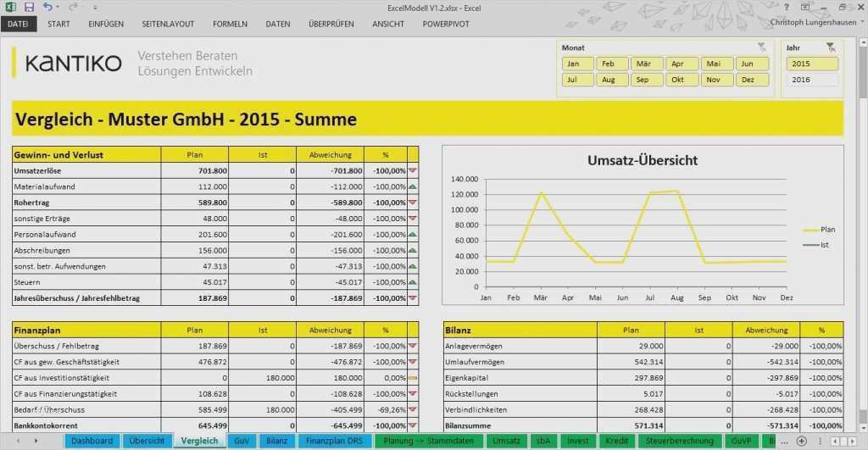
Task: Click ribbon display options icon
Action: [804, 7]
